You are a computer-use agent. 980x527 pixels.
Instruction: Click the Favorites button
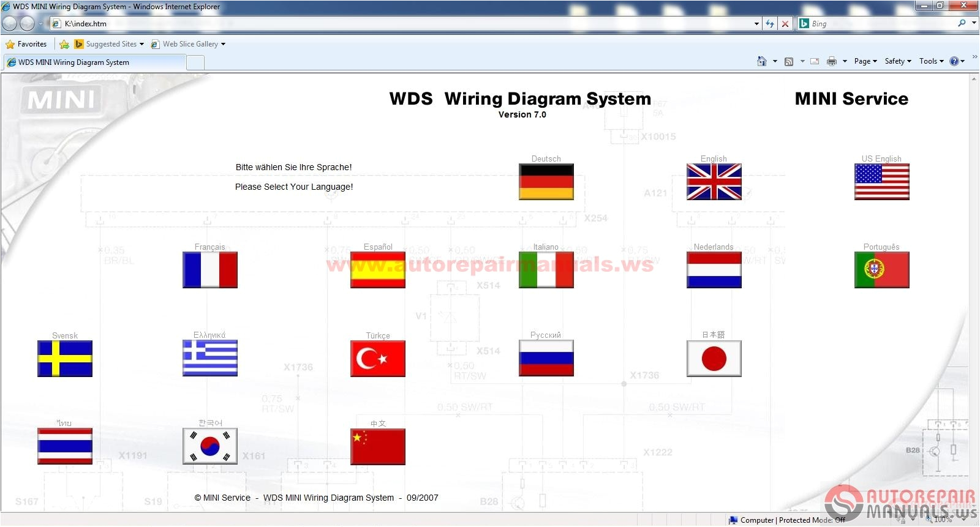tap(26, 44)
